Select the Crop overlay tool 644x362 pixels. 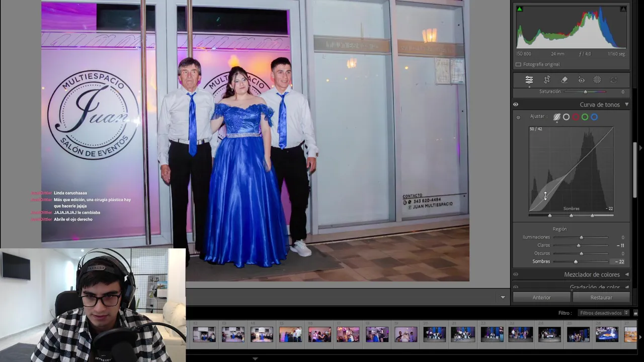click(547, 80)
